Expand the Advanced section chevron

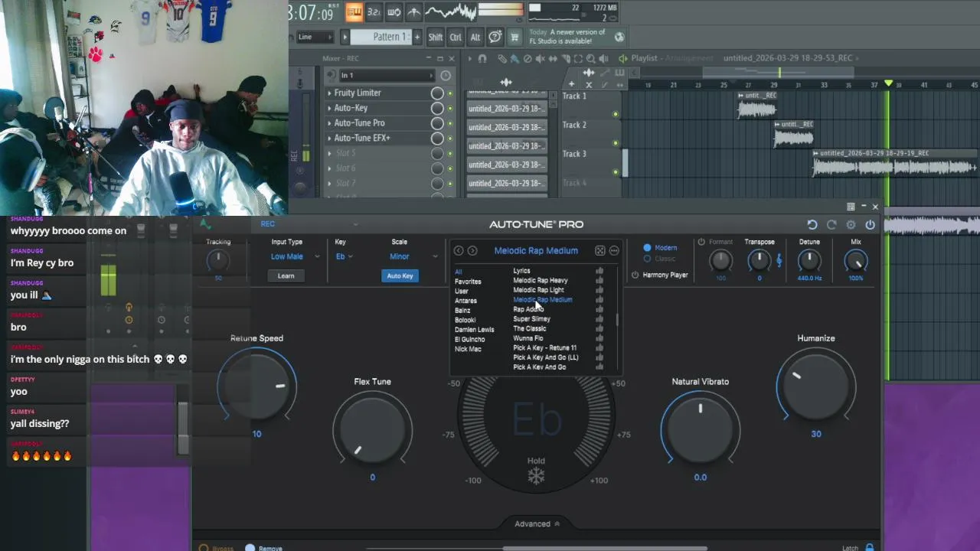click(557, 524)
